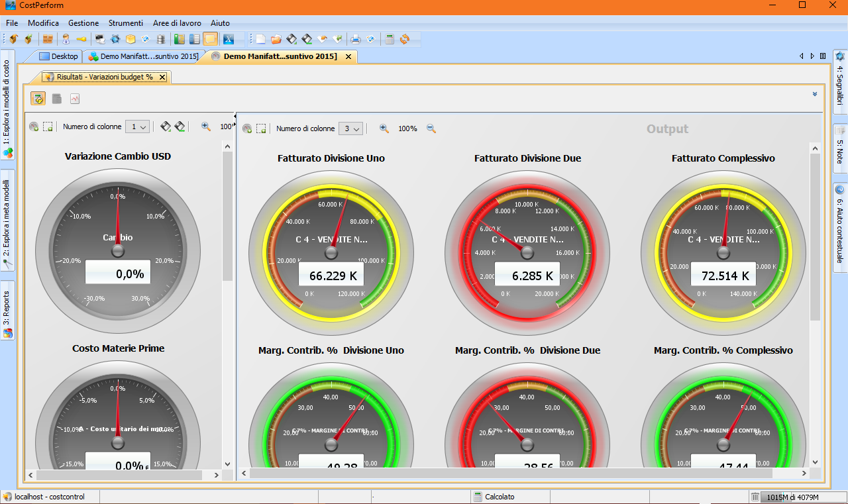The height and width of the screenshot is (504, 848).
Task: Click the Fatturato Divisione Due red gauge
Action: tap(527, 252)
